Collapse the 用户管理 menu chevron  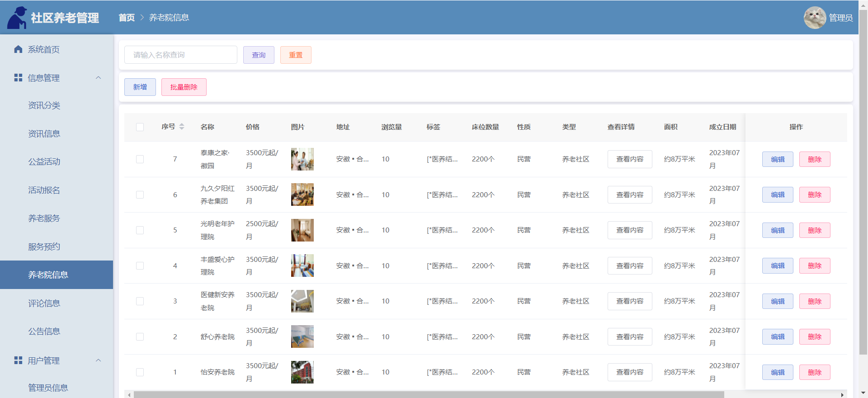point(99,360)
